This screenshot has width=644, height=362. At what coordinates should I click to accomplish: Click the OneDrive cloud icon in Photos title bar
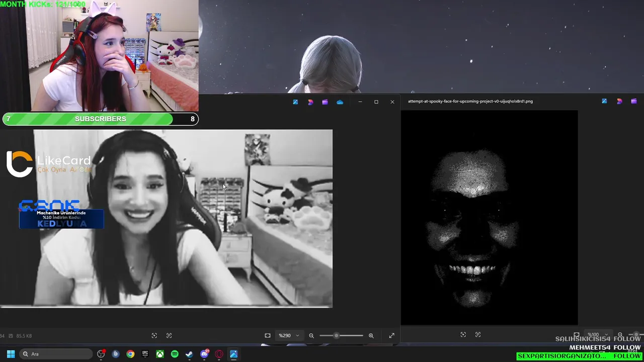[340, 102]
